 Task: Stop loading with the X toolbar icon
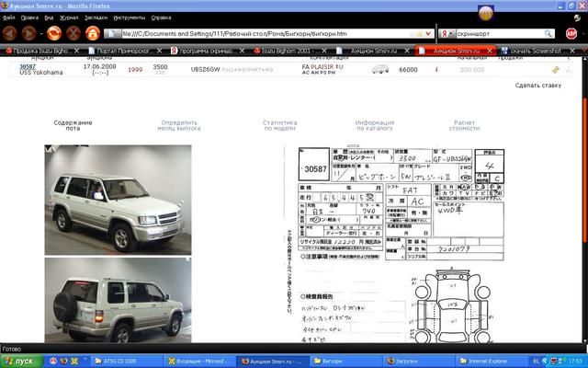73,33
